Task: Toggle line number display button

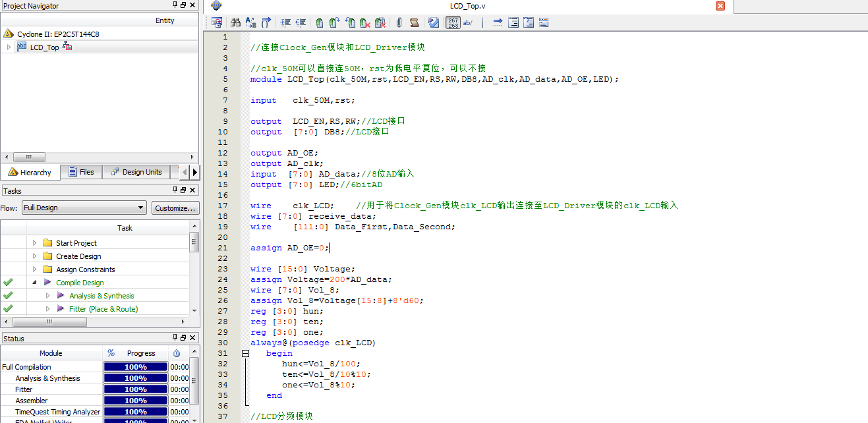Action: pos(453,22)
